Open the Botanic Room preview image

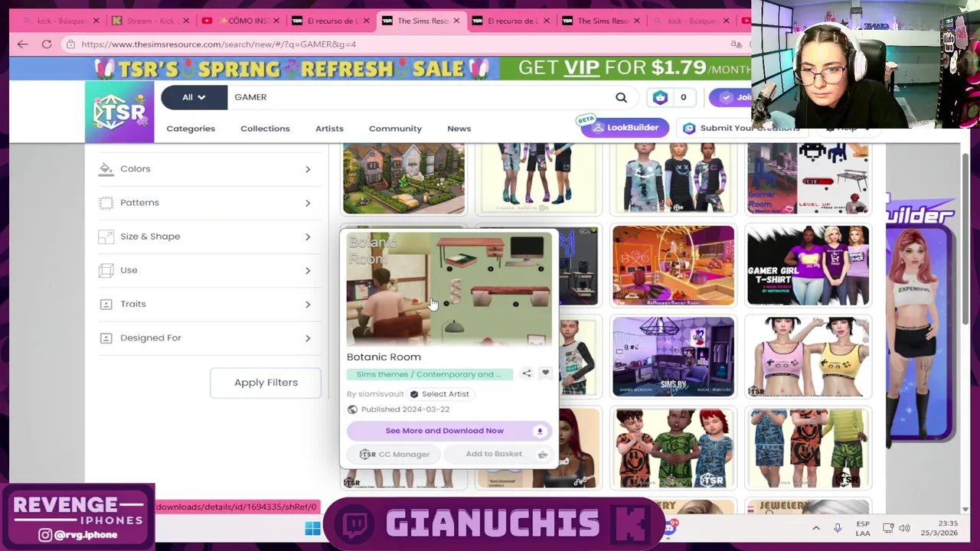pyautogui.click(x=449, y=289)
